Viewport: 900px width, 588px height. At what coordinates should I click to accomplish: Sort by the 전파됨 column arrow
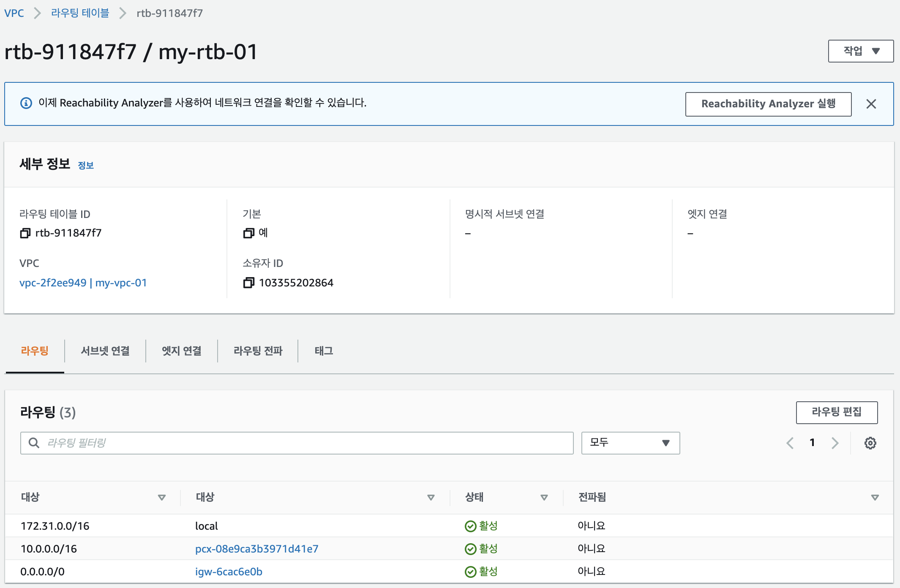(875, 498)
